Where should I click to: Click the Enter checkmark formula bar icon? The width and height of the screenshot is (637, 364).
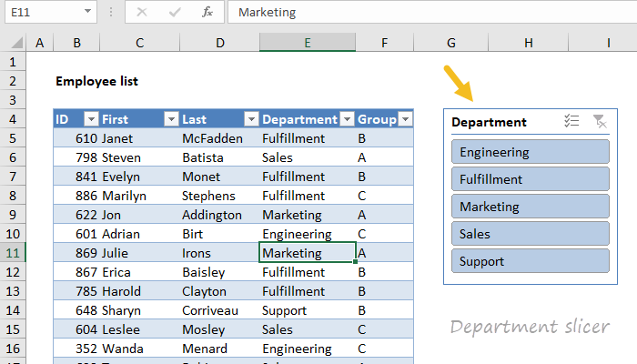coord(175,12)
